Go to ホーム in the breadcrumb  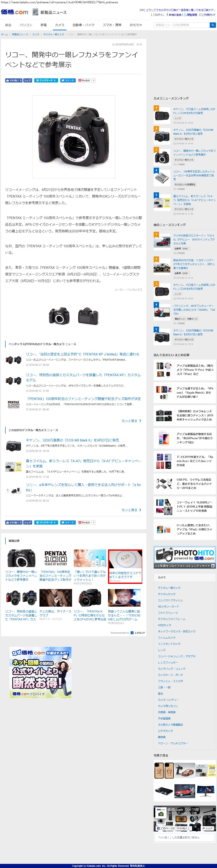[x=4, y=34]
